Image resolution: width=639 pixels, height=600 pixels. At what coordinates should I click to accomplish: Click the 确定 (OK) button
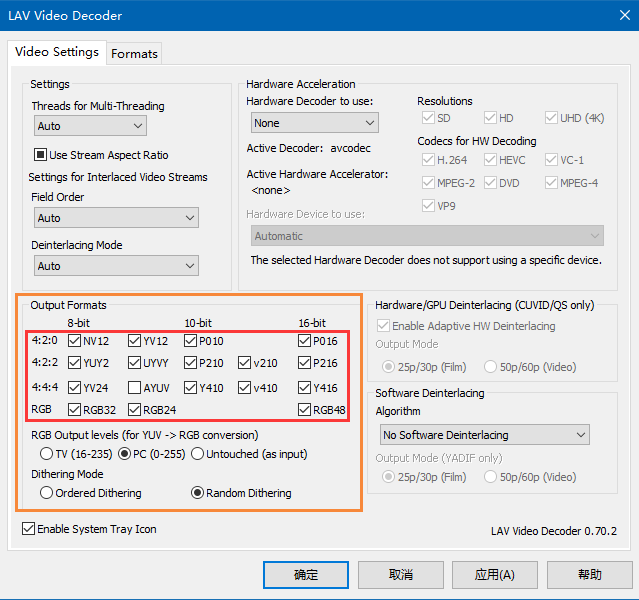coord(306,575)
